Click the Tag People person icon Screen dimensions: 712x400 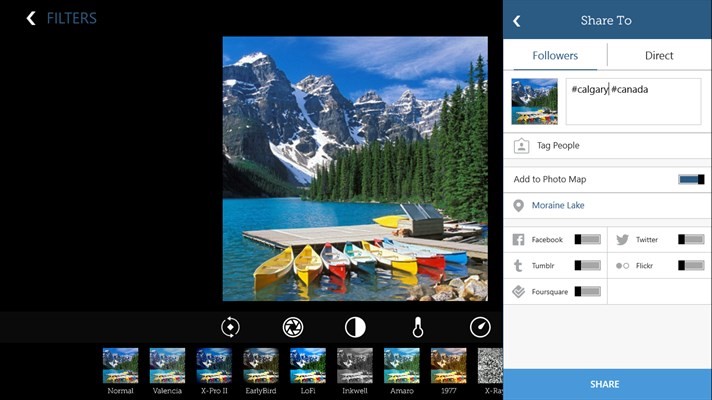(x=520, y=146)
